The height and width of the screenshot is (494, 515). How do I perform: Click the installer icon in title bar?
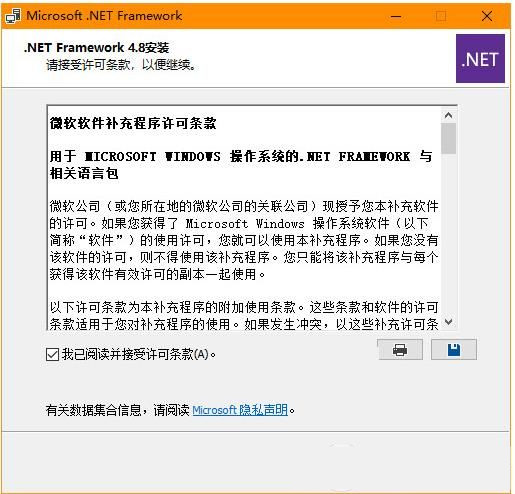pos(13,16)
